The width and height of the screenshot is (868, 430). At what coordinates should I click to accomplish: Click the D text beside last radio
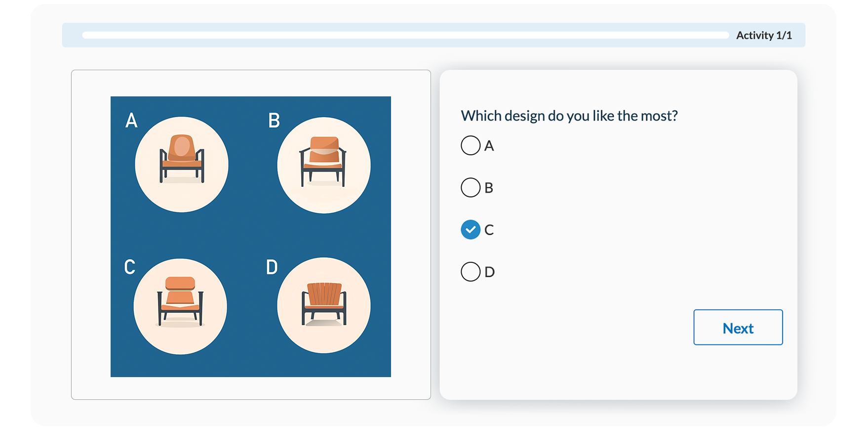click(489, 272)
